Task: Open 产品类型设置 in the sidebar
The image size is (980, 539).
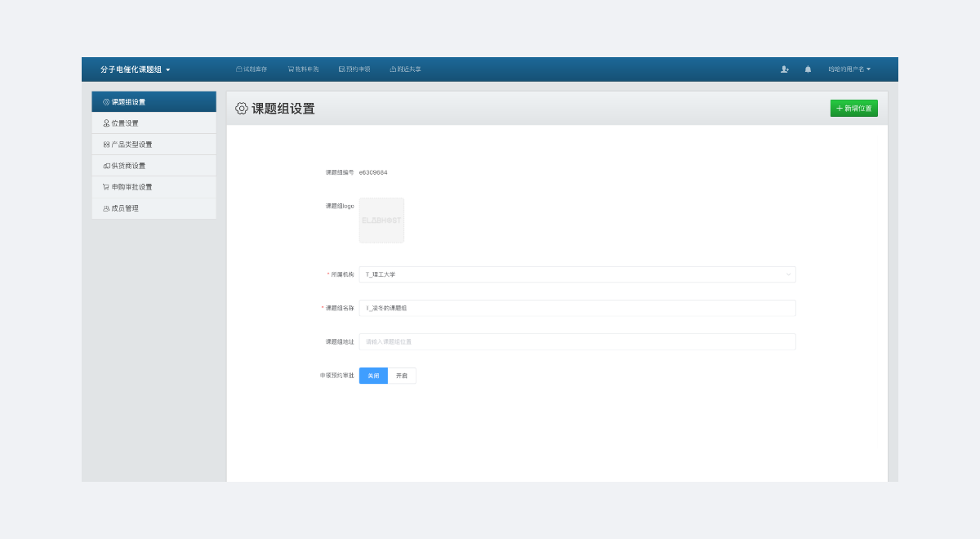Action: point(154,145)
